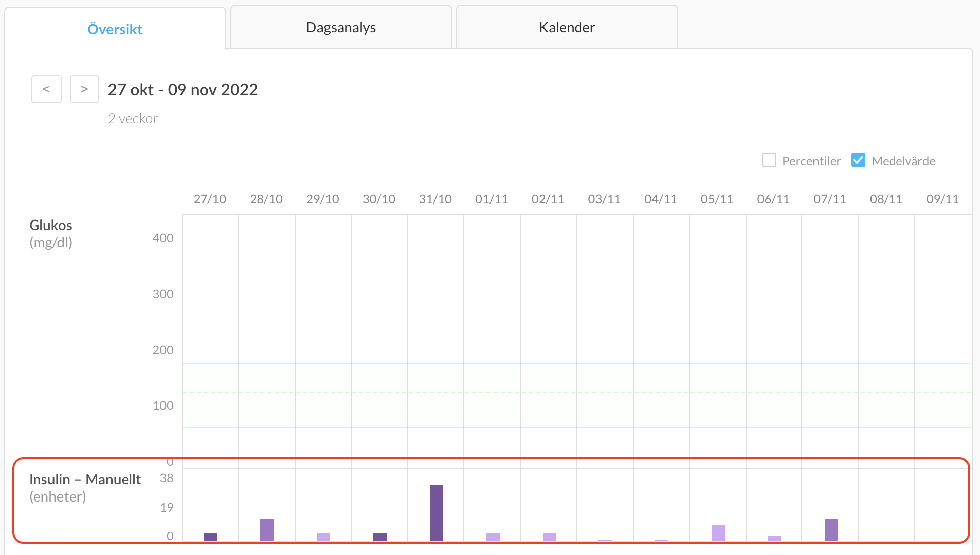The height and width of the screenshot is (555, 980).
Task: Select the 28/10 date column header
Action: pos(266,199)
